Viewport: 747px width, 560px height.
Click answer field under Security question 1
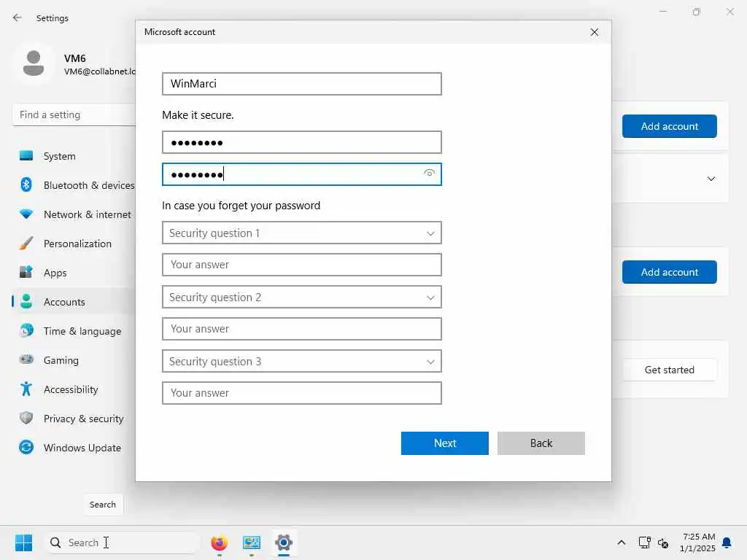[301, 265]
